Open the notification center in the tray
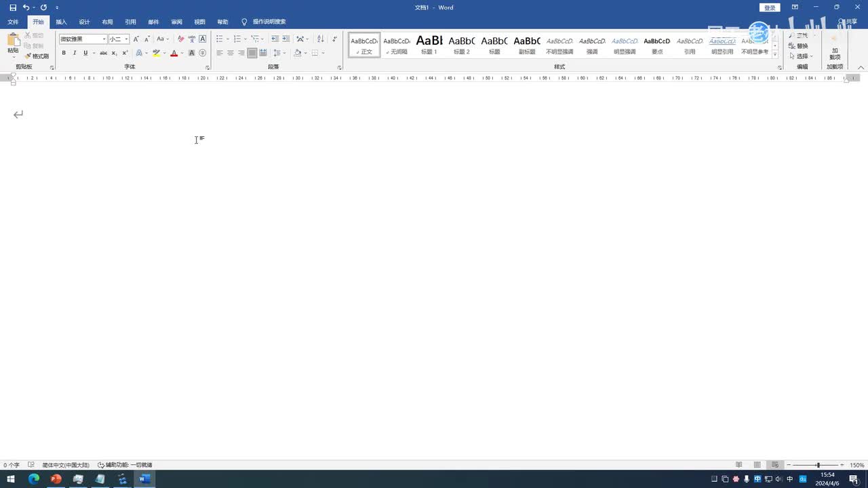The image size is (868, 488). pos(854,479)
